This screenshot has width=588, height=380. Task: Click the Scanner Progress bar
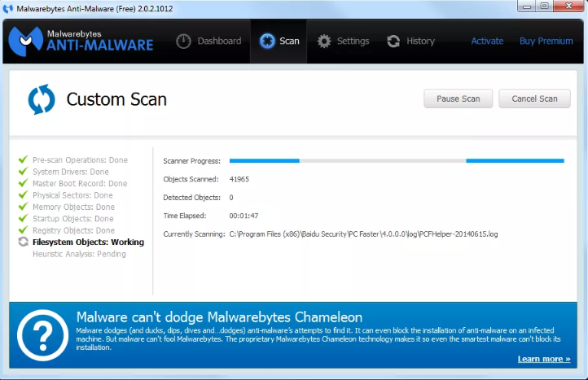coord(397,161)
